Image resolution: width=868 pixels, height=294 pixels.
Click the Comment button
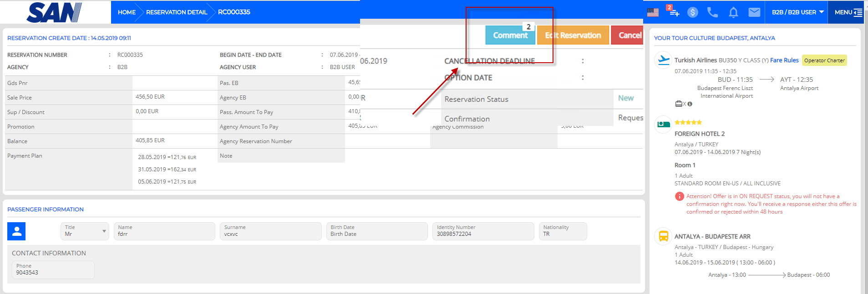pyautogui.click(x=510, y=35)
